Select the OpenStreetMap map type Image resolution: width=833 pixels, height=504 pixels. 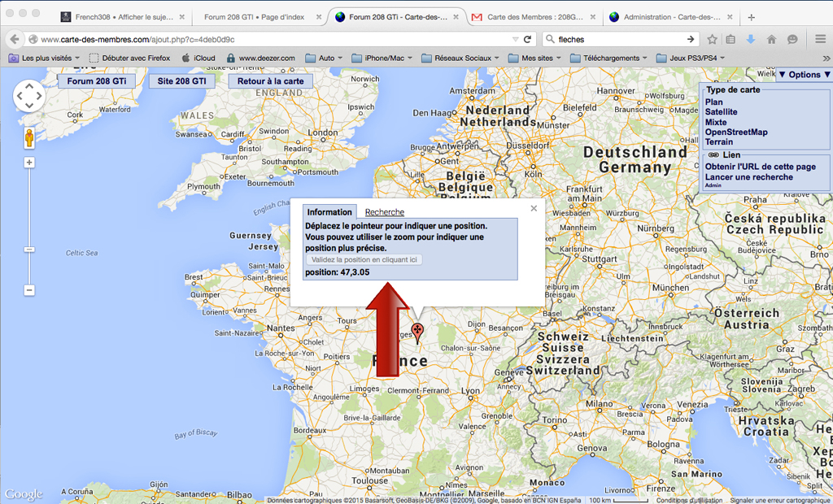click(735, 133)
